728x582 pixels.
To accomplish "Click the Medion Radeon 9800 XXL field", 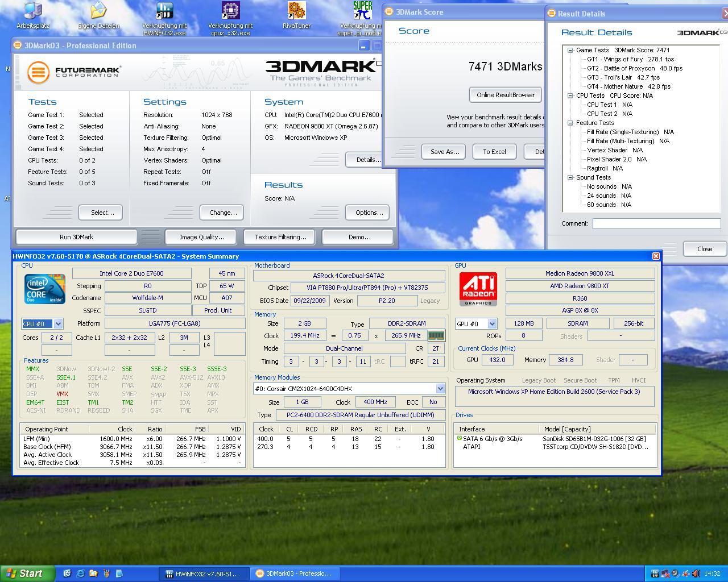I will pos(580,273).
